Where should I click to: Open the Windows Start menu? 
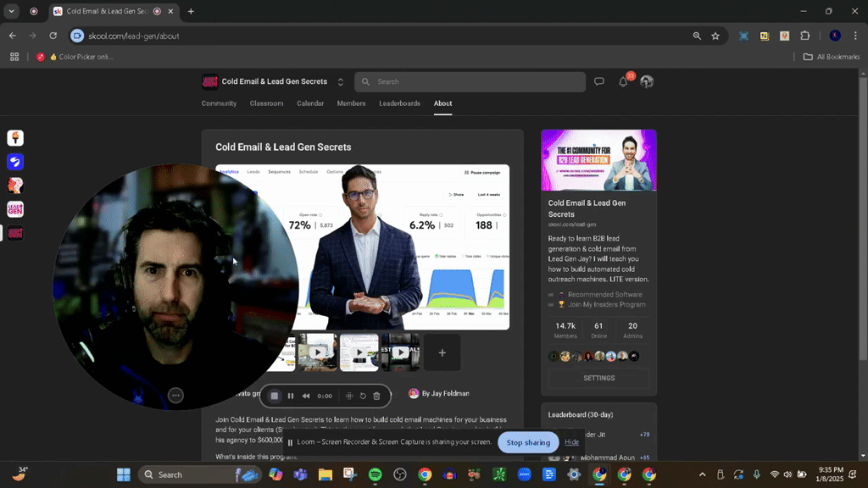tap(124, 474)
